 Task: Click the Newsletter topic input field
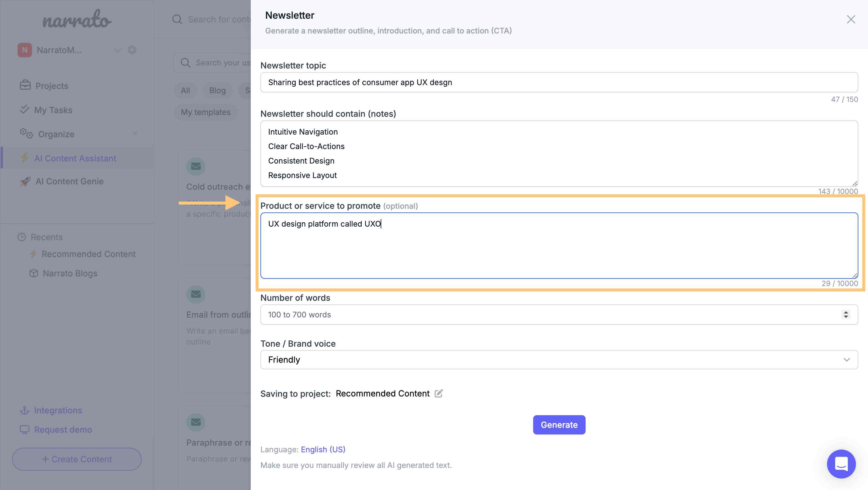(x=559, y=82)
